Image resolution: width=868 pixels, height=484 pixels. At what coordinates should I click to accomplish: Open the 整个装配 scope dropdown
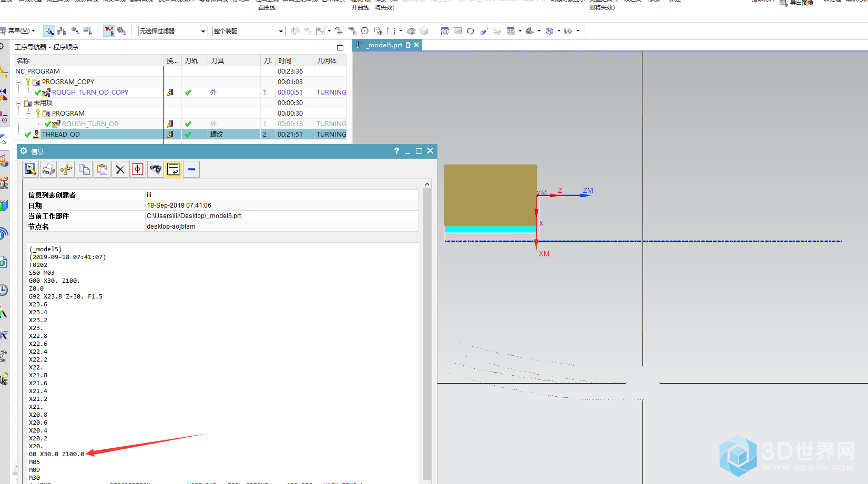click(x=249, y=31)
